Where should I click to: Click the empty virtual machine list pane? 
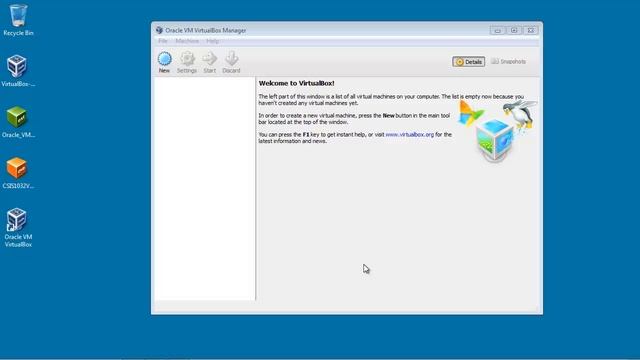(204, 189)
